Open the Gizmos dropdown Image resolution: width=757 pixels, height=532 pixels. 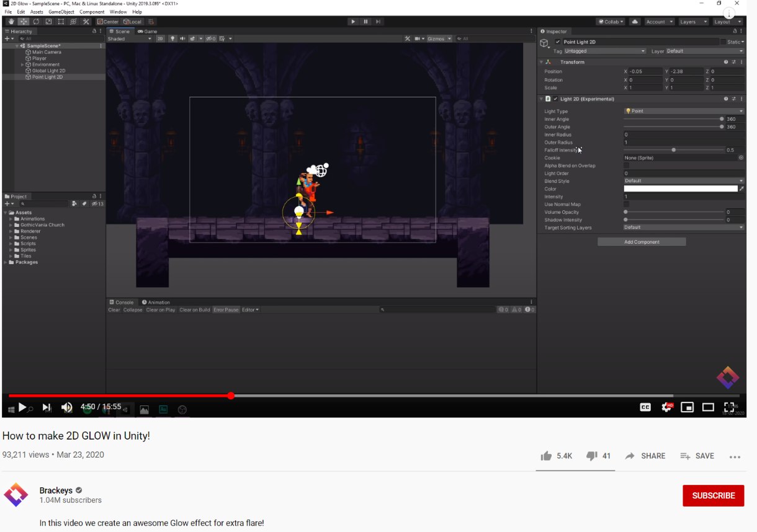coord(439,38)
